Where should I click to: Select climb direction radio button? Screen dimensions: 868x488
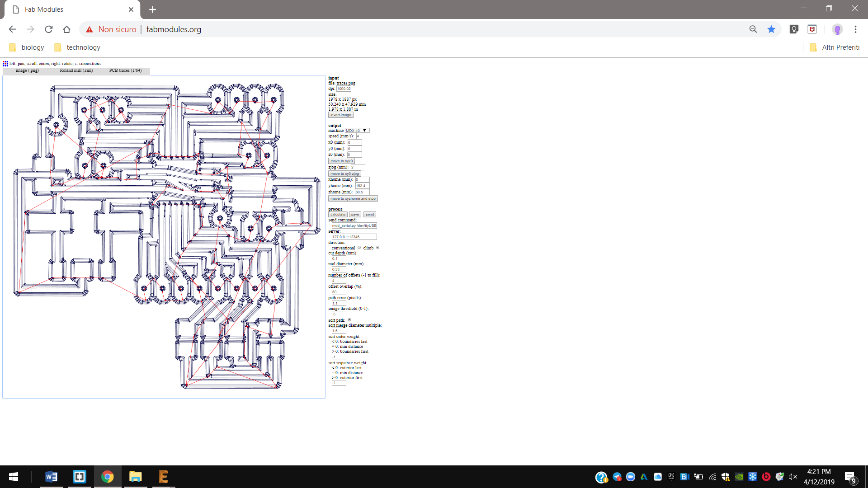377,248
